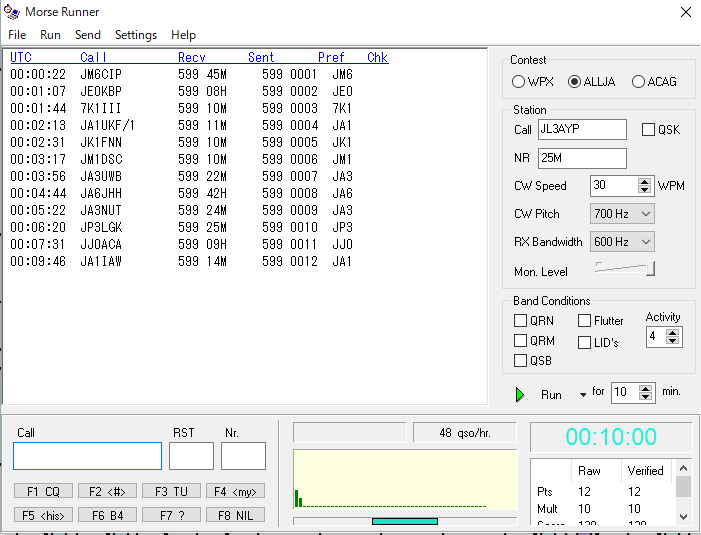
Task: Click the run duration field showing 10
Action: coord(625,392)
